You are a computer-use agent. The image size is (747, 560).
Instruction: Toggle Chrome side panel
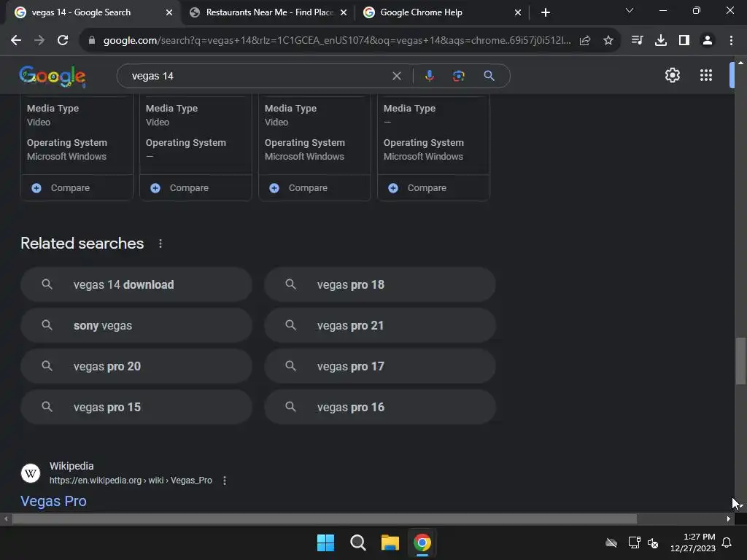tap(684, 41)
